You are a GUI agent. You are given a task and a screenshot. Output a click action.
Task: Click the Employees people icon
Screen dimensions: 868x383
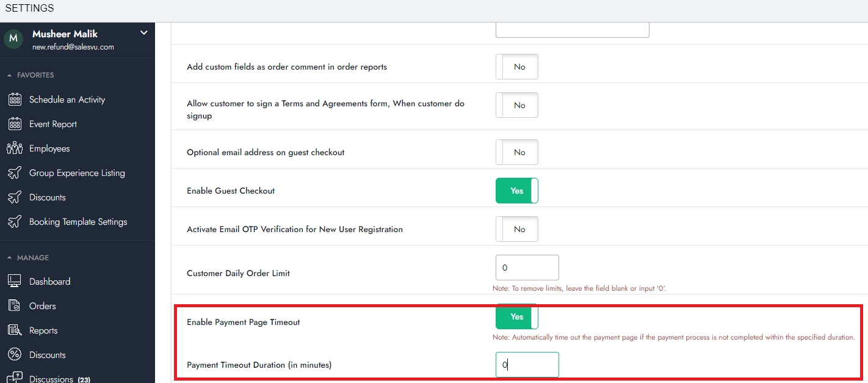(15, 148)
